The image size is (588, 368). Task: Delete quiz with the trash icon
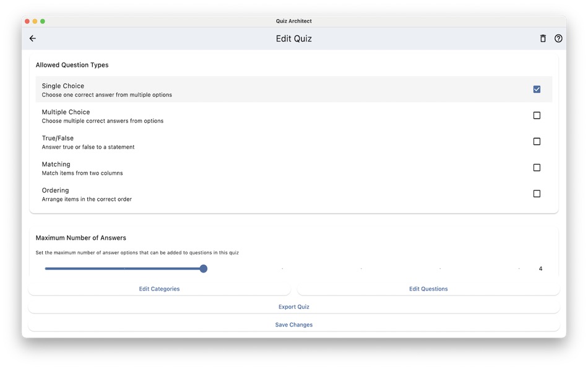tap(543, 38)
